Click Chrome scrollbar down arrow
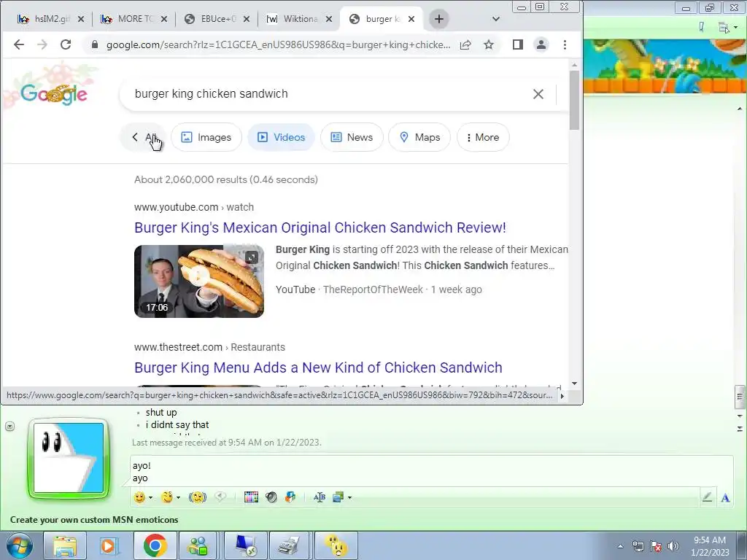The width and height of the screenshot is (747, 560). click(x=574, y=384)
